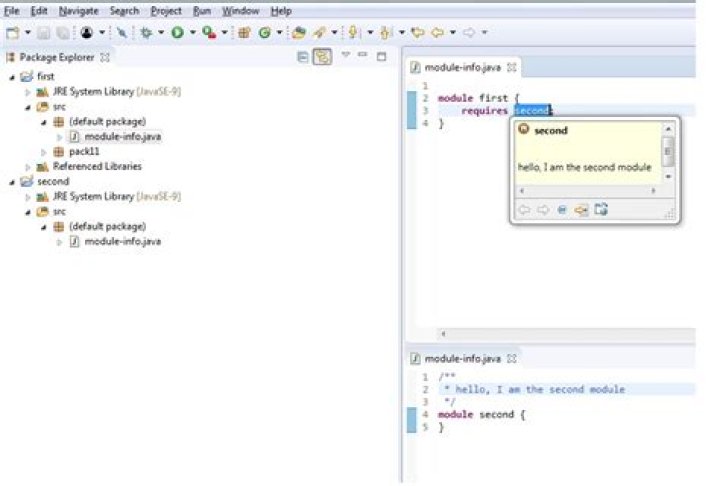Open the New wizard dropdown arrow
Viewport: 720px width, 486px height.
click(x=28, y=33)
